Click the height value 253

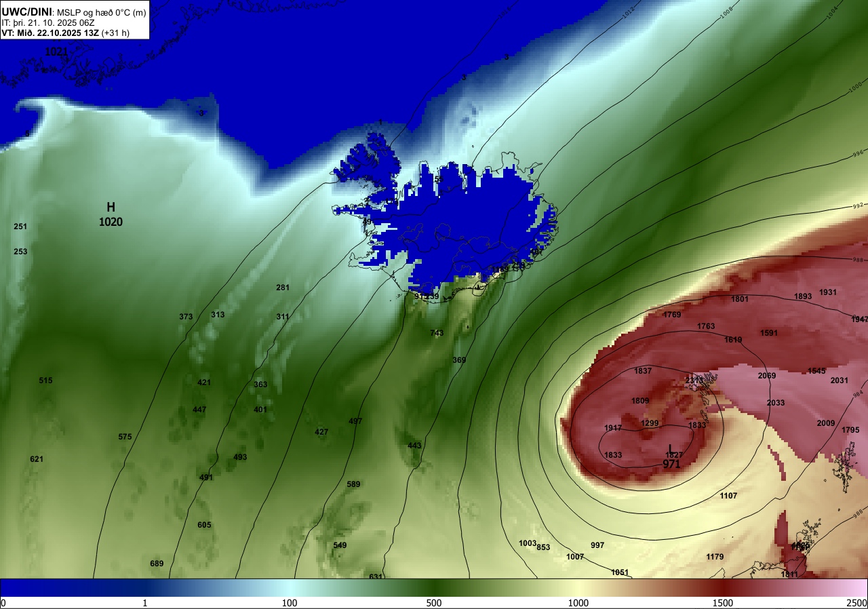pyautogui.click(x=20, y=252)
